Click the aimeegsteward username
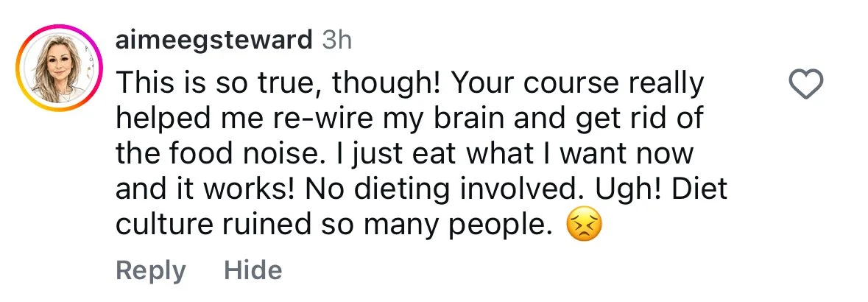The width and height of the screenshot is (868, 302). [x=214, y=41]
